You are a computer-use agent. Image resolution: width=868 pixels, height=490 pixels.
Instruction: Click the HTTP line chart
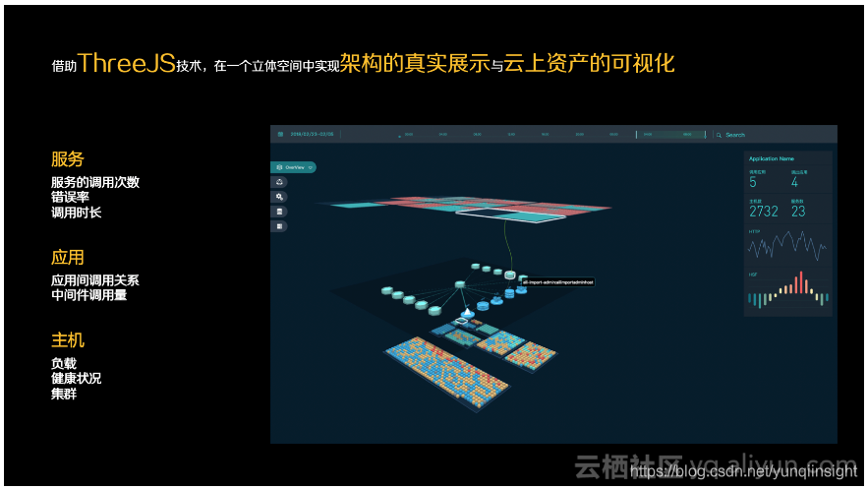click(x=787, y=247)
